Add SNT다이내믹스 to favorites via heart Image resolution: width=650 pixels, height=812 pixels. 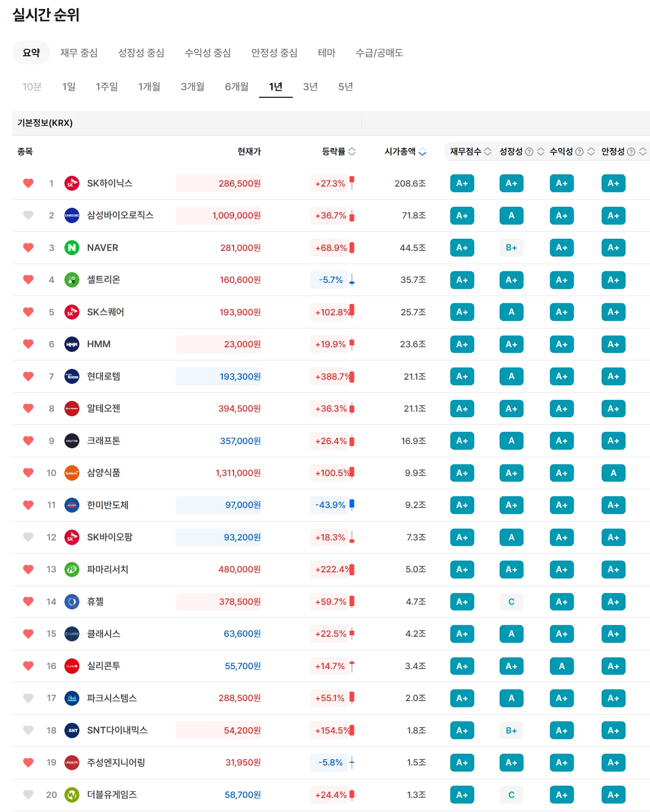pos(28,730)
